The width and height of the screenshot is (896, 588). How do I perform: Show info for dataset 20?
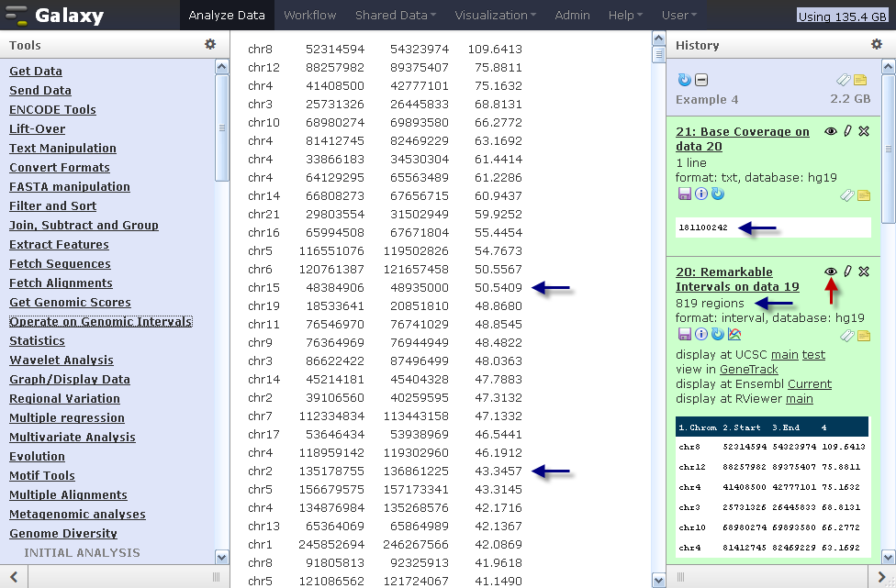[x=700, y=334]
